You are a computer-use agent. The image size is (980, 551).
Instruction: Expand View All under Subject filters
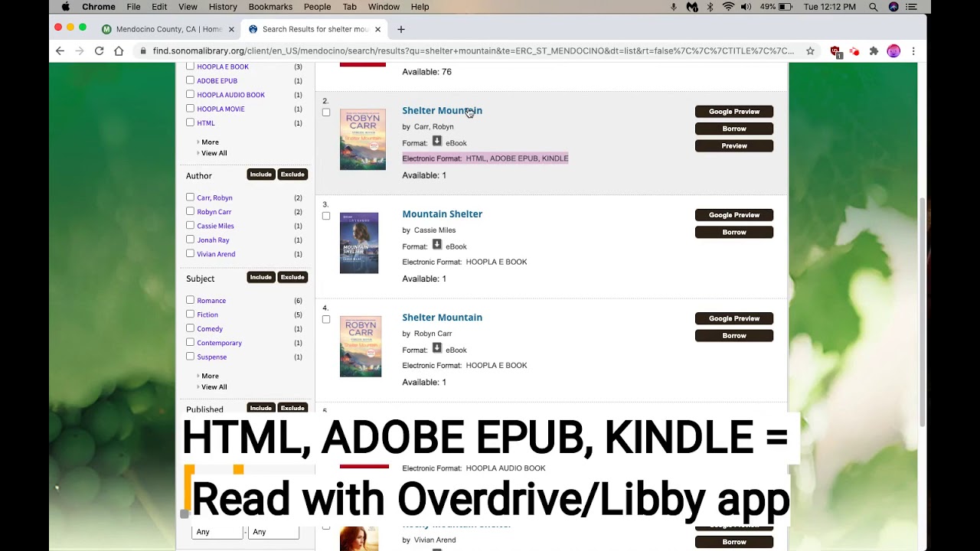[214, 386]
